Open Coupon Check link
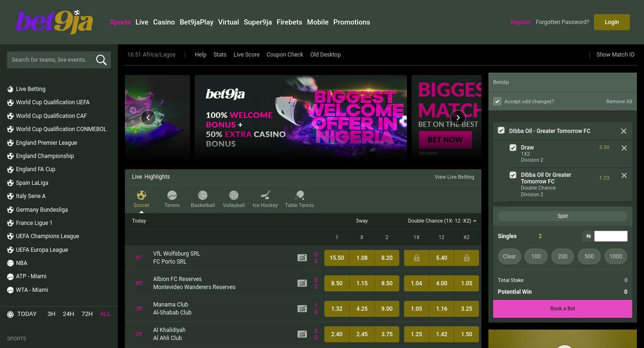 (x=285, y=55)
